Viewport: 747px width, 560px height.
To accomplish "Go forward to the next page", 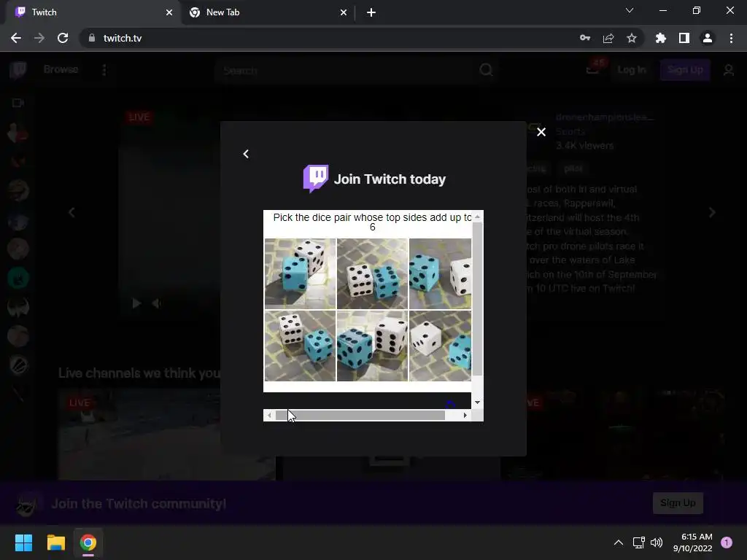I will (39, 38).
